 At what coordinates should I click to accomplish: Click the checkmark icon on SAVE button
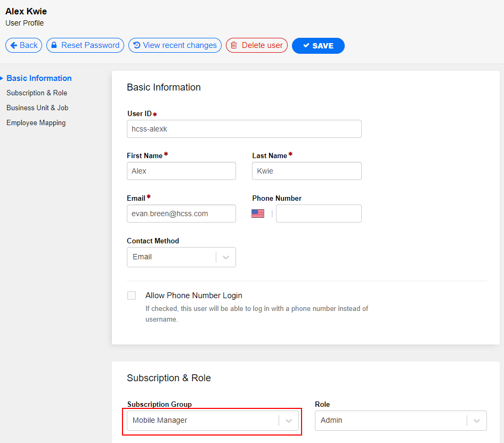pos(306,46)
